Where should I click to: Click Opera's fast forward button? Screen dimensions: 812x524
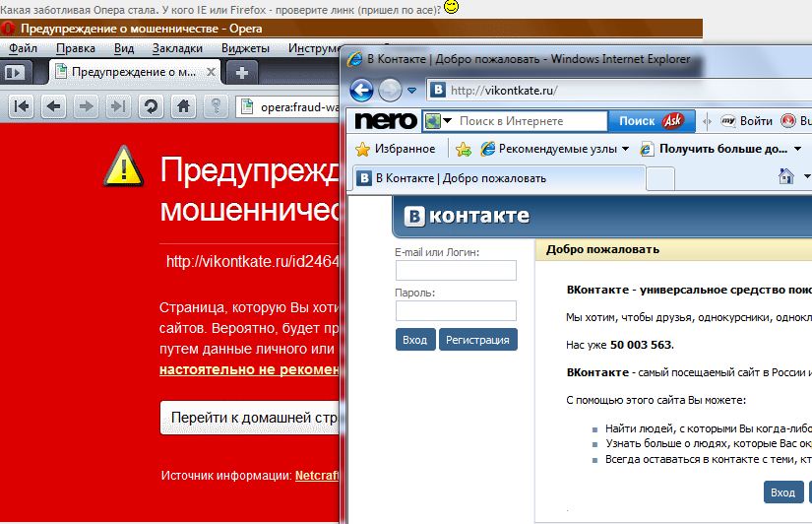(x=118, y=106)
